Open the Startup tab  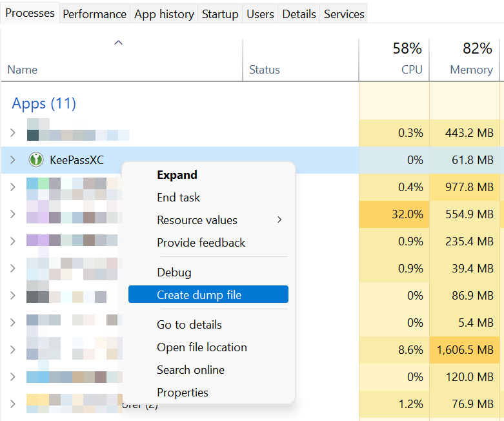pyautogui.click(x=220, y=14)
